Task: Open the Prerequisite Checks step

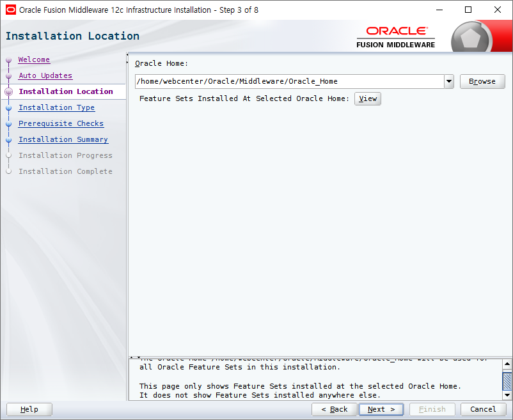Action: coord(61,123)
